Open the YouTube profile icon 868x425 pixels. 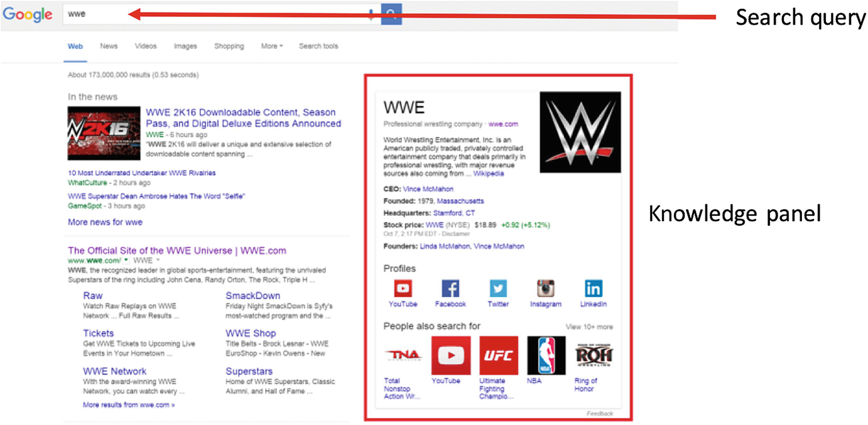click(403, 288)
